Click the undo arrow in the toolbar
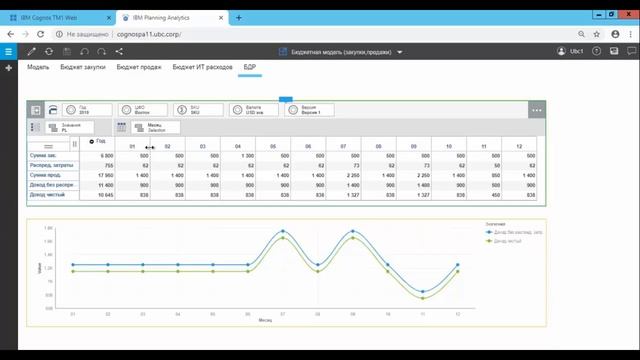Image resolution: width=640 pixels, height=360 pixels. (x=84, y=51)
